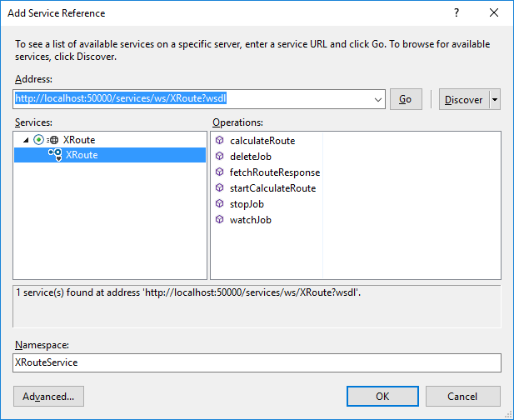This screenshot has height=420, width=514.
Task: Cancel the Add Service Reference dialog
Action: point(462,396)
